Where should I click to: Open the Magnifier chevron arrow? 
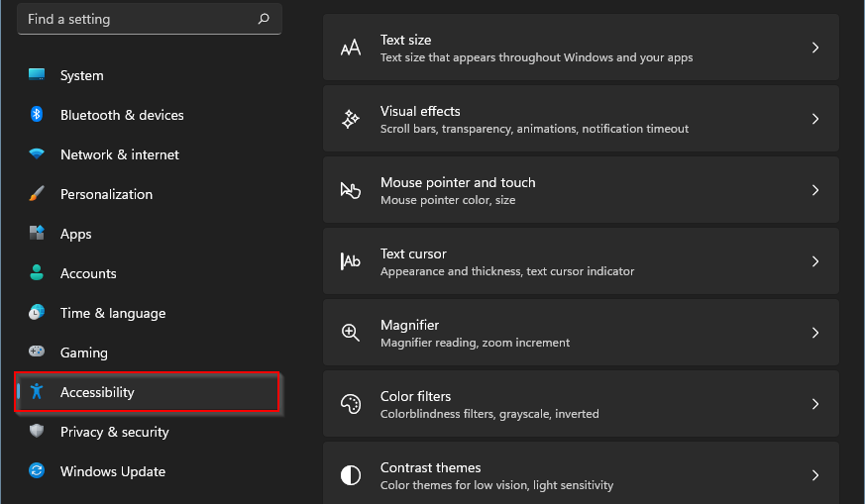pos(815,333)
